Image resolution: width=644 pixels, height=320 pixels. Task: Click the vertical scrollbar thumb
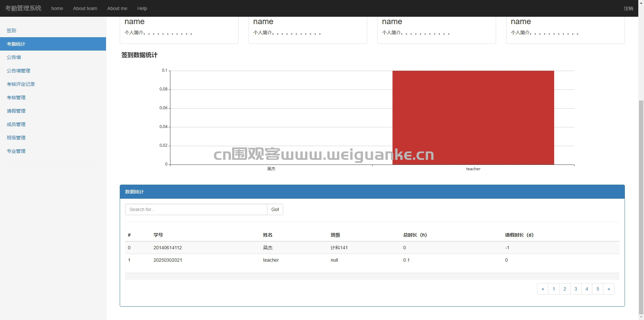tap(641, 207)
